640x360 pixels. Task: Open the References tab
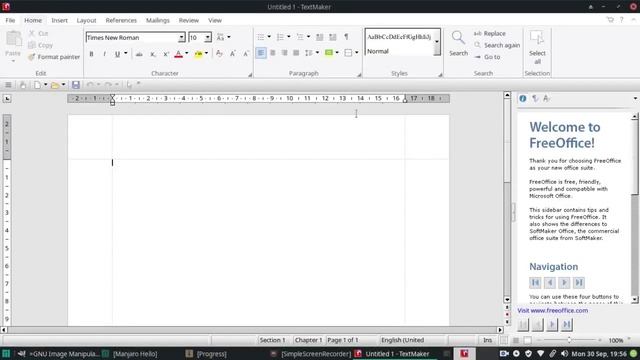(121, 20)
